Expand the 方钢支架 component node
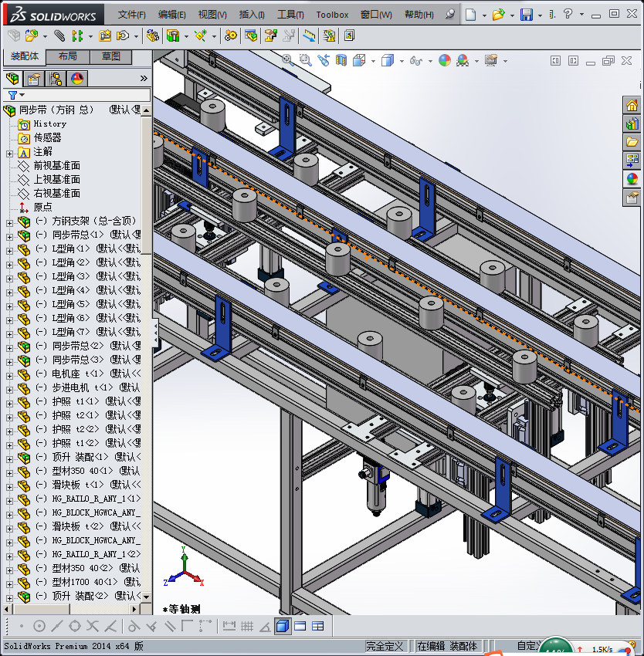Screen dimensions: 644x656 click(x=9, y=221)
